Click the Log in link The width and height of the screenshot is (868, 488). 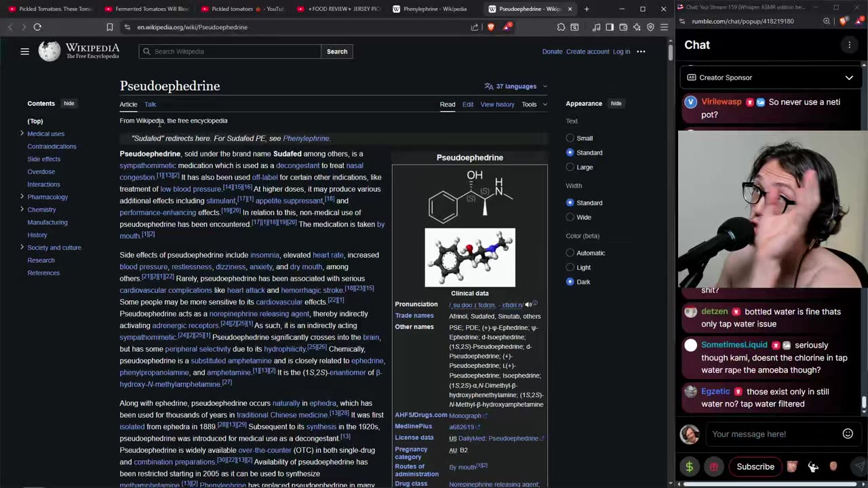point(621,52)
